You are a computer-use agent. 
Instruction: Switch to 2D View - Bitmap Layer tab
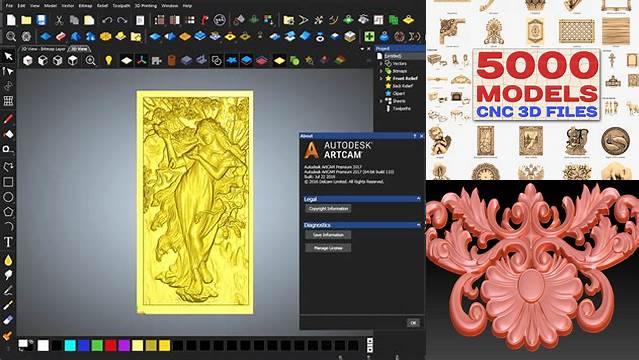[x=43, y=49]
